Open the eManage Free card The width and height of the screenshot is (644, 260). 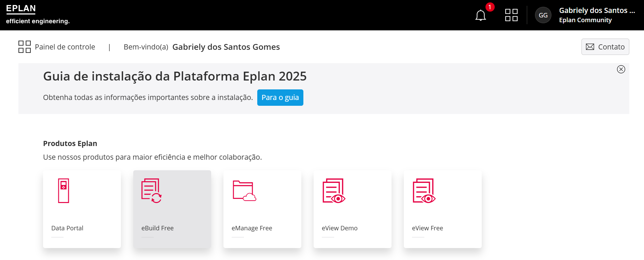point(262,209)
